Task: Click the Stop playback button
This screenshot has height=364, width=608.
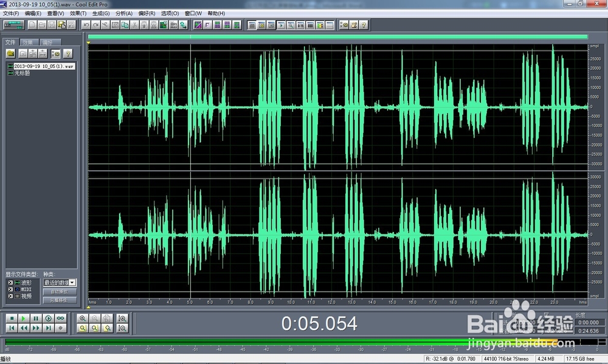Action: tap(12, 318)
